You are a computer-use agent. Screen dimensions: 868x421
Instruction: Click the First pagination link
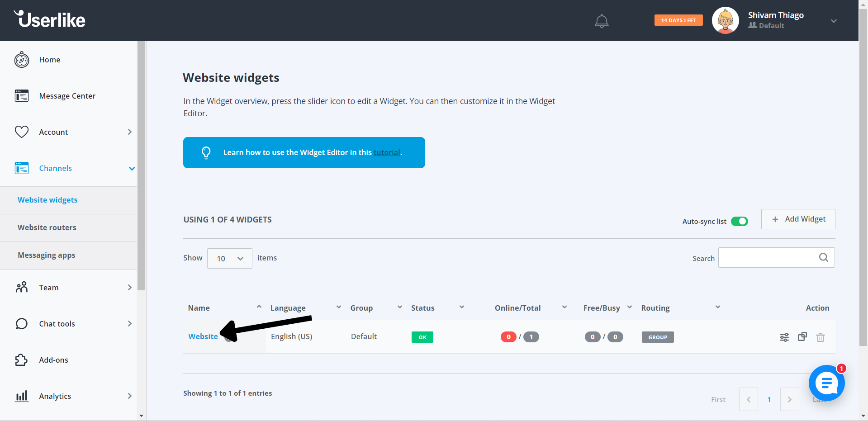click(x=718, y=399)
